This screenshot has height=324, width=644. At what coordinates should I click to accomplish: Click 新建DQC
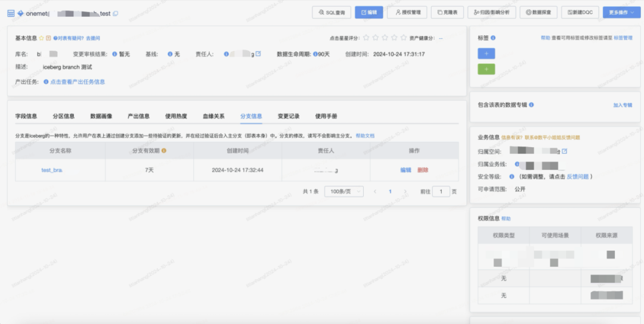[x=580, y=13]
